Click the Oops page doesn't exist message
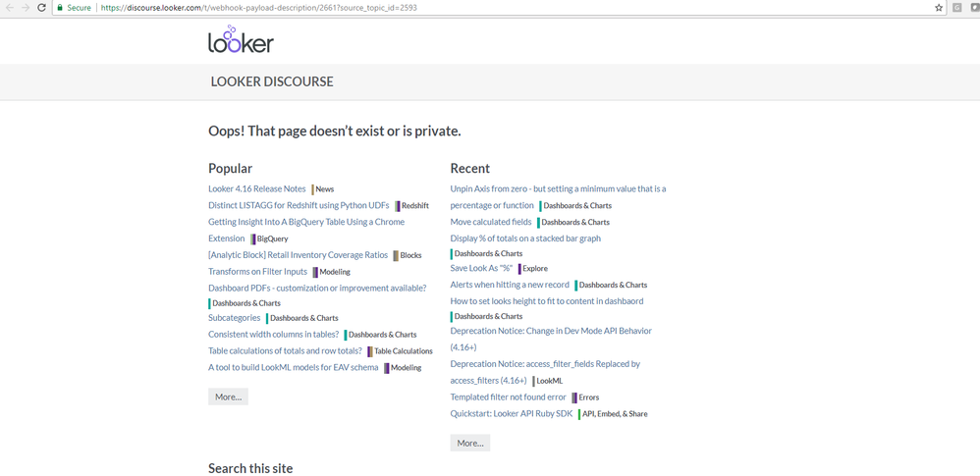This screenshot has height=476, width=980. click(x=335, y=132)
